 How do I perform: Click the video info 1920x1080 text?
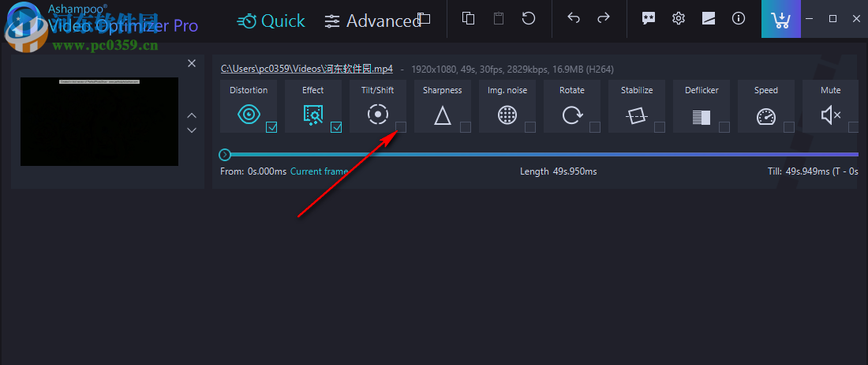[x=512, y=70]
